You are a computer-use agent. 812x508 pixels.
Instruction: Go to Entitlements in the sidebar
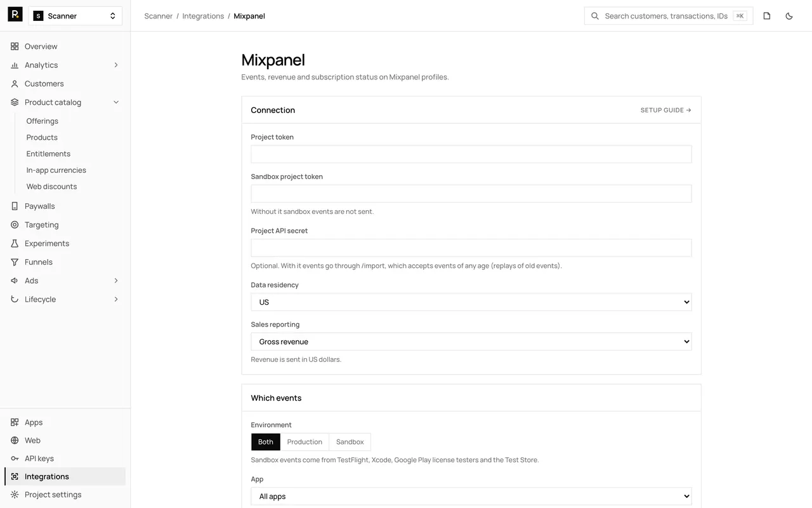(x=48, y=154)
